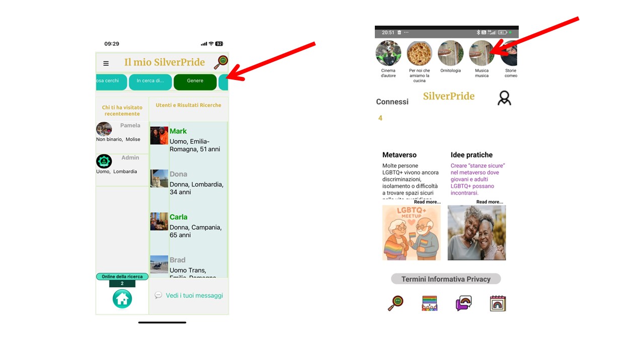Open the In cerca di... filter

click(x=150, y=82)
